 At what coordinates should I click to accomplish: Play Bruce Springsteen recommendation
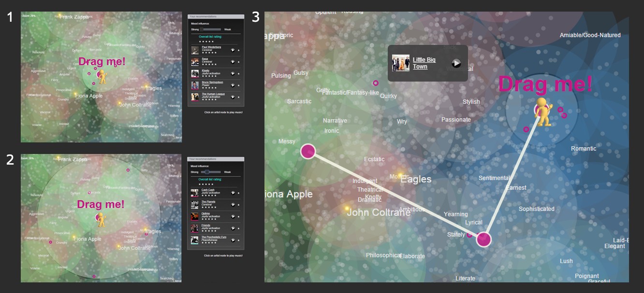[x=233, y=85]
